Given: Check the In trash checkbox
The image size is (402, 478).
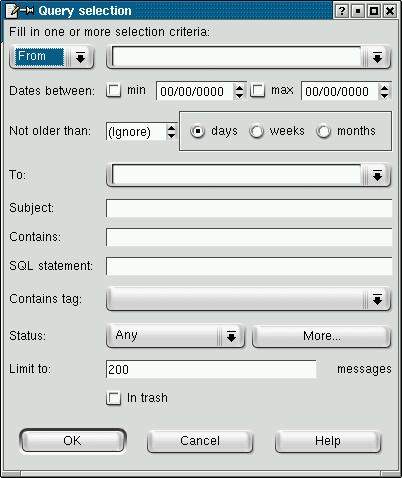Looking at the screenshot, I should coord(113,398).
